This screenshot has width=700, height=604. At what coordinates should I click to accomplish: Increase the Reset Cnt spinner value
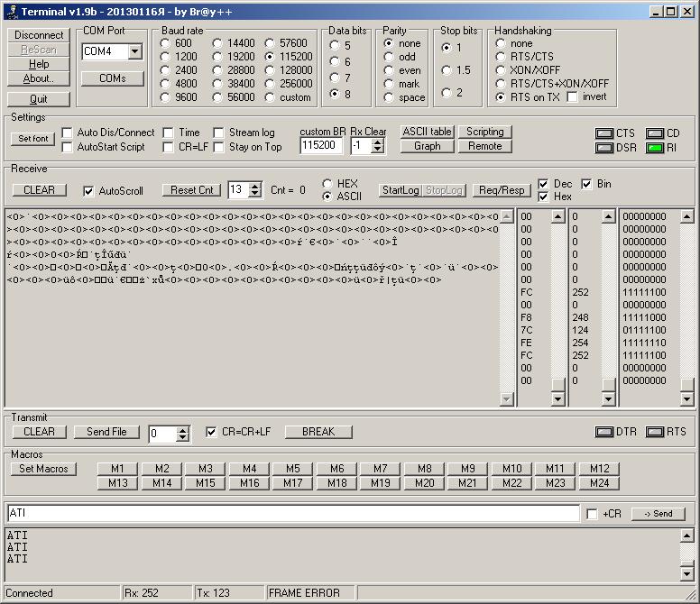(x=254, y=186)
